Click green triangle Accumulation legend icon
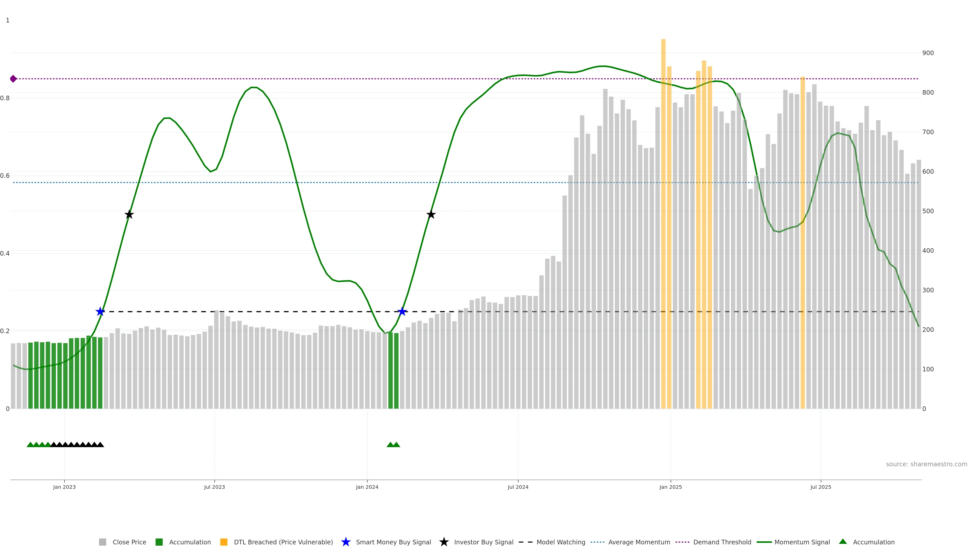Image resolution: width=980 pixels, height=551 pixels. click(843, 542)
